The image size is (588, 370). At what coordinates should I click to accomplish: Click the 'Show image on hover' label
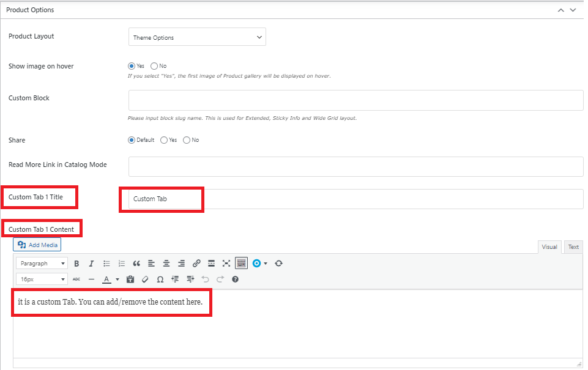coord(41,66)
